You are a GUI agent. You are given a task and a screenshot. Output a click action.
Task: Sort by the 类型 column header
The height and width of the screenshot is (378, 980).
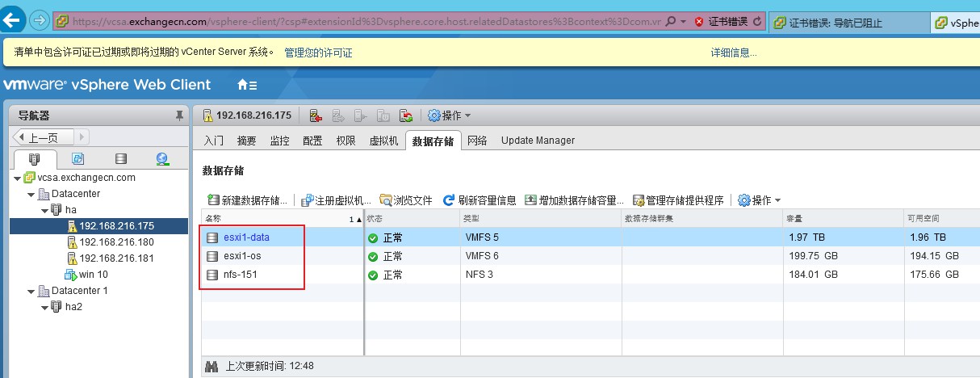[540, 219]
